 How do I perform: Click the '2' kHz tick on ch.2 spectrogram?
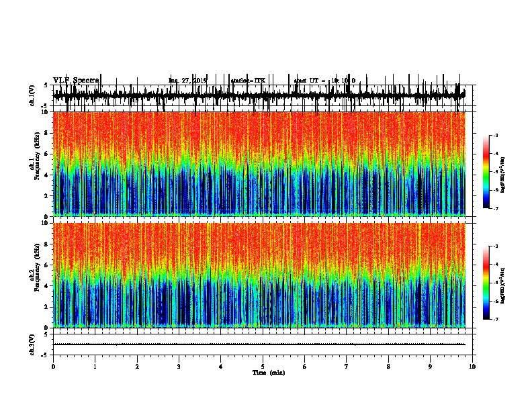46,307
